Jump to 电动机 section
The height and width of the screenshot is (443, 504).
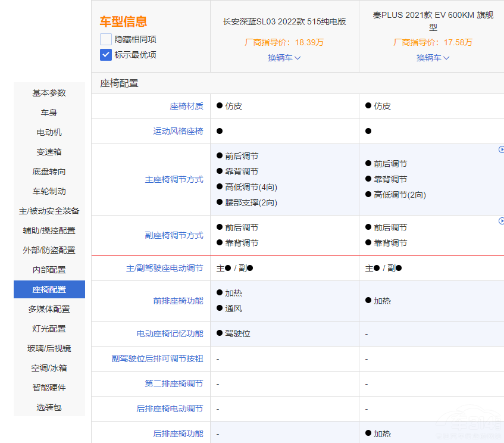point(49,132)
